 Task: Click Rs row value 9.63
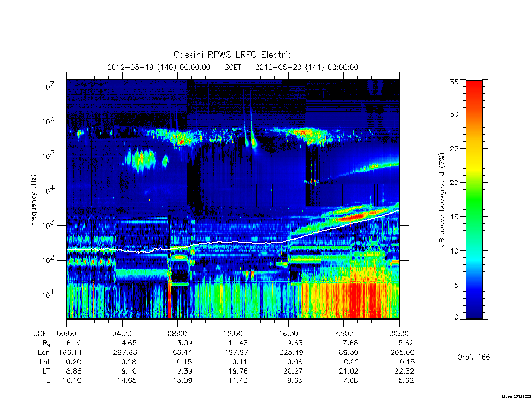click(x=295, y=343)
